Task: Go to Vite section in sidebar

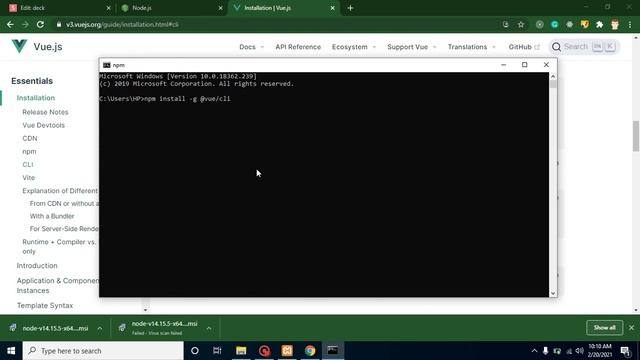Action: 29,178
